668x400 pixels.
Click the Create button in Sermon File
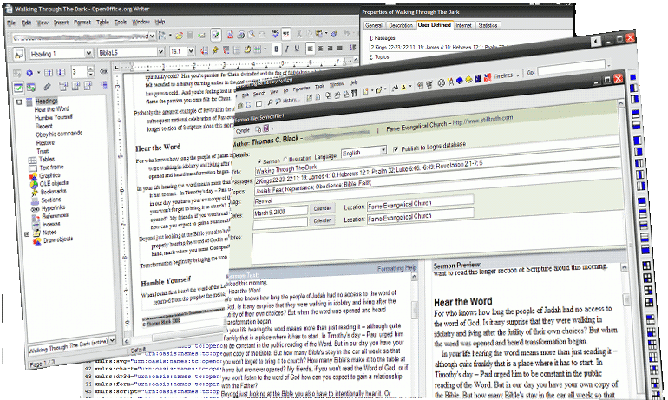click(x=243, y=130)
